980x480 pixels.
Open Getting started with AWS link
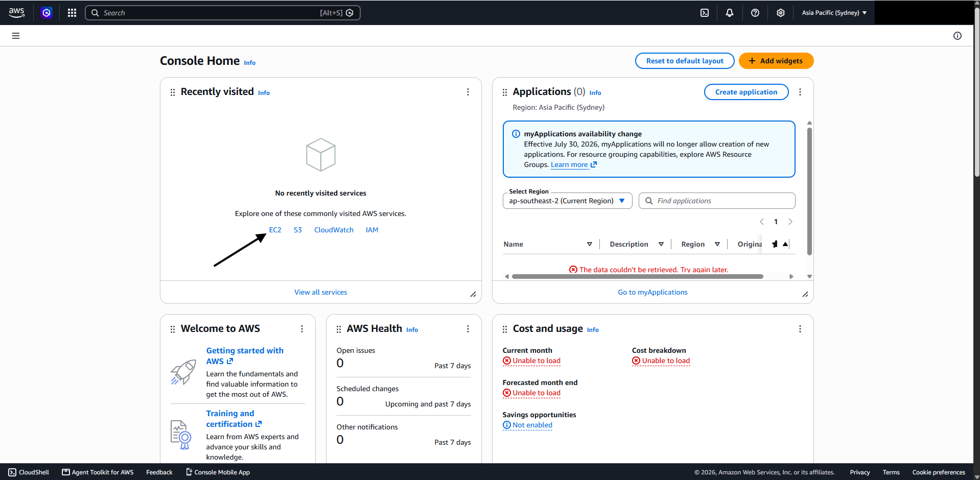pyautogui.click(x=245, y=356)
